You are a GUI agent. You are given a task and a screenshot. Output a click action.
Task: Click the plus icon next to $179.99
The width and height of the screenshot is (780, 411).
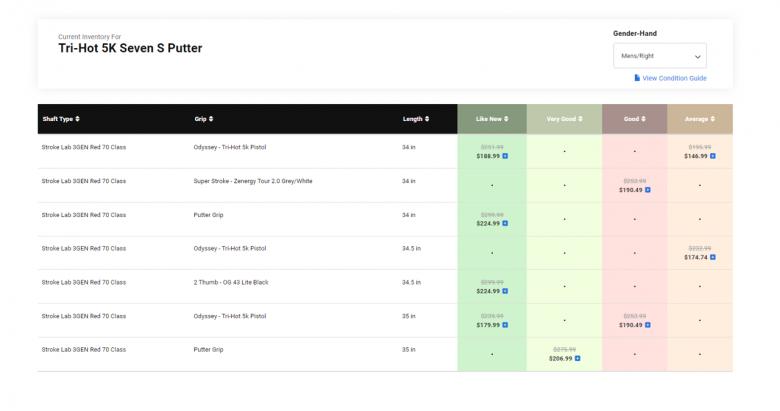tap(506, 324)
